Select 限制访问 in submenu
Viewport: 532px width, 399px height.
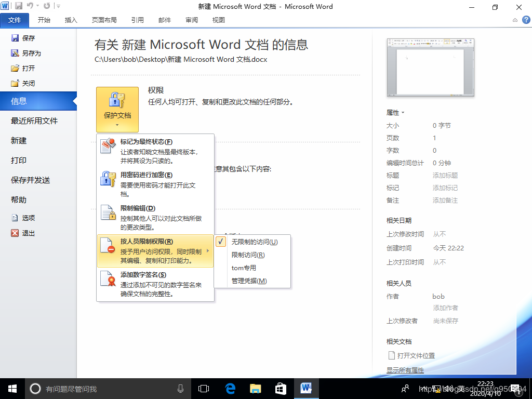[x=252, y=255]
